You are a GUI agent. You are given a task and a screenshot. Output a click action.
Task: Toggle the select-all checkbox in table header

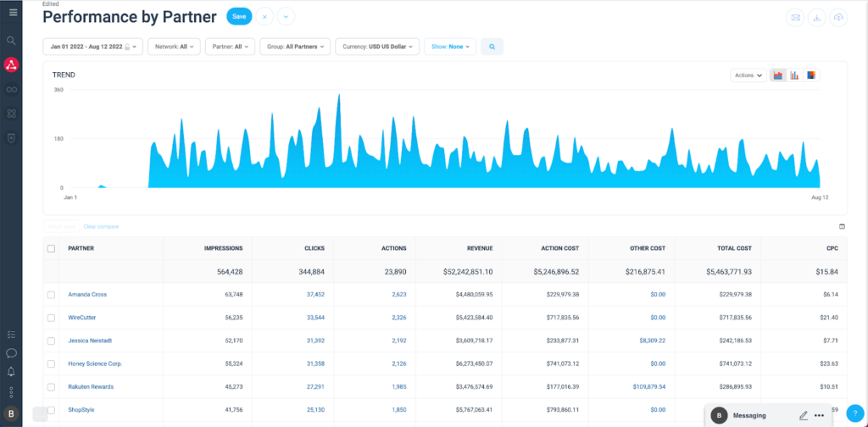click(51, 249)
